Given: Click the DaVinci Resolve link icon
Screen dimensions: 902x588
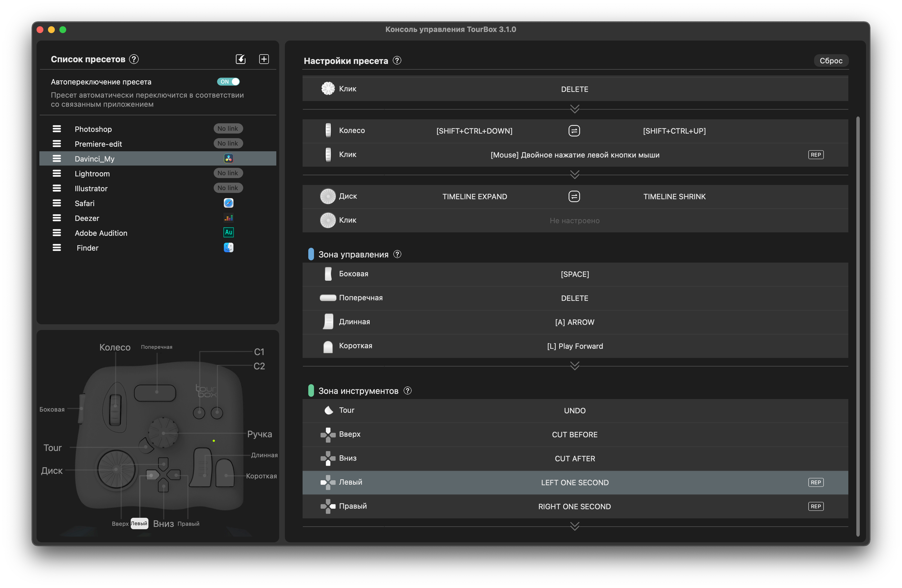Looking at the screenshot, I should 228,158.
